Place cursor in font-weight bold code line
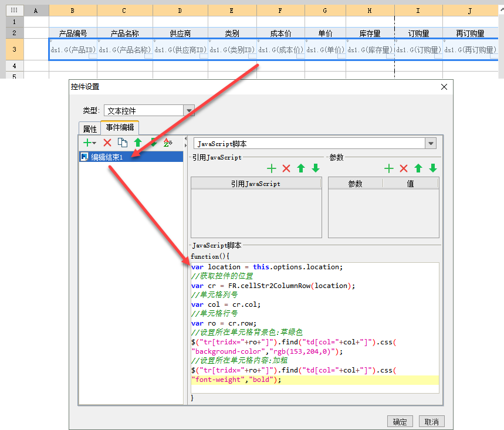Image resolution: width=504 pixels, height=430 pixels. [x=315, y=380]
